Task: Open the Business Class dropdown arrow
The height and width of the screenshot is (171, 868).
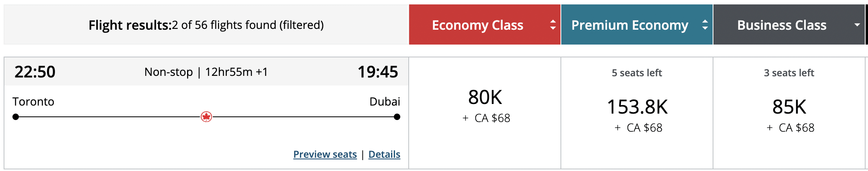Action: click(x=857, y=25)
